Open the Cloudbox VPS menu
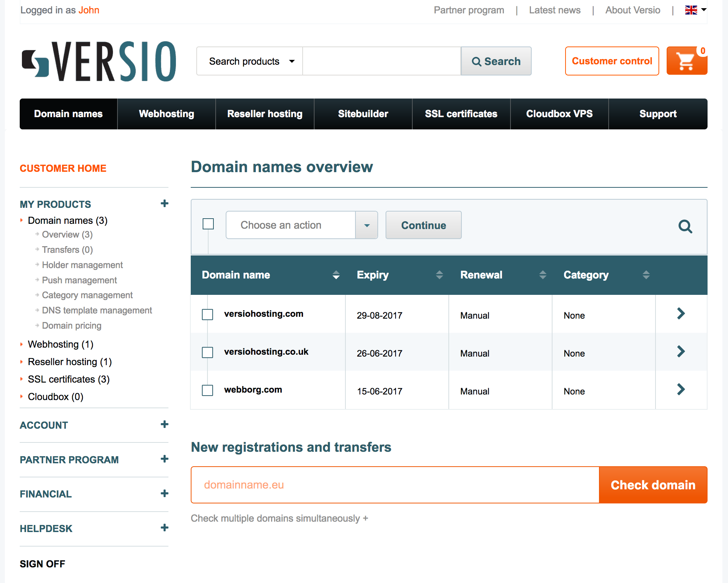 pyautogui.click(x=559, y=114)
